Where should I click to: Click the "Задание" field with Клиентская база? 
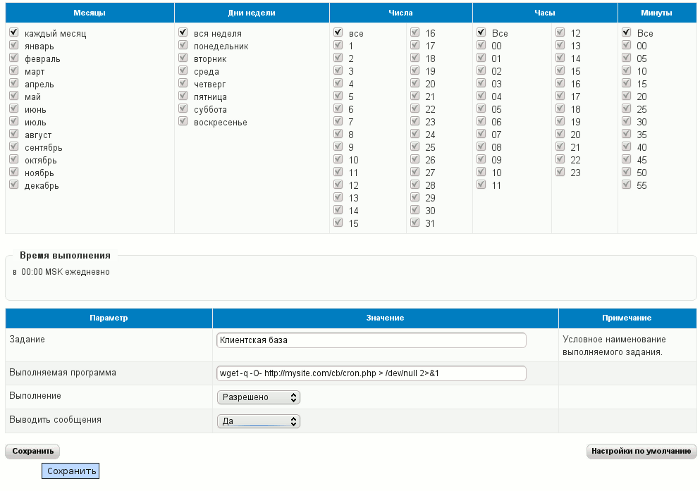(x=371, y=340)
